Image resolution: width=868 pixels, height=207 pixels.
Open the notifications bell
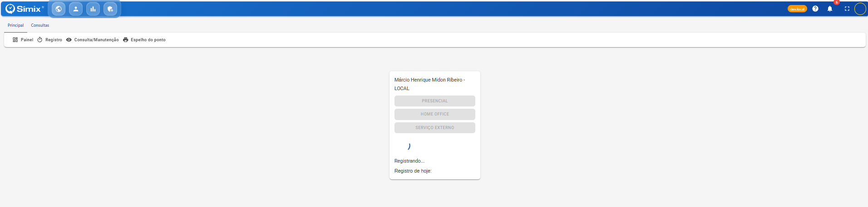pyautogui.click(x=830, y=9)
